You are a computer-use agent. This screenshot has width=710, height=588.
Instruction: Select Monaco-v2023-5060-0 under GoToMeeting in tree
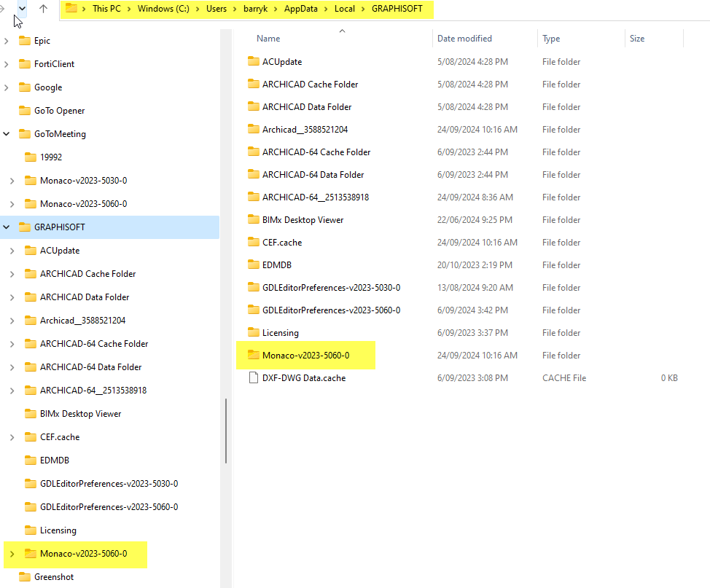[x=83, y=204]
